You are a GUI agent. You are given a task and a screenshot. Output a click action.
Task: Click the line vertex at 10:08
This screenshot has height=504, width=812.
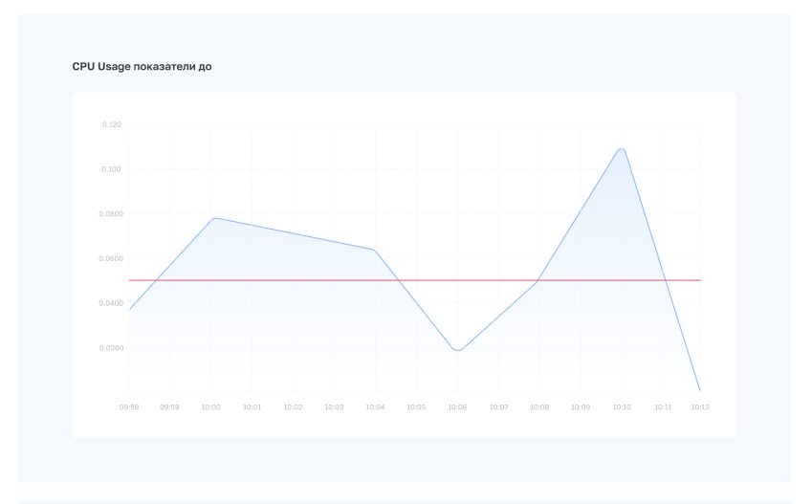[x=538, y=281]
